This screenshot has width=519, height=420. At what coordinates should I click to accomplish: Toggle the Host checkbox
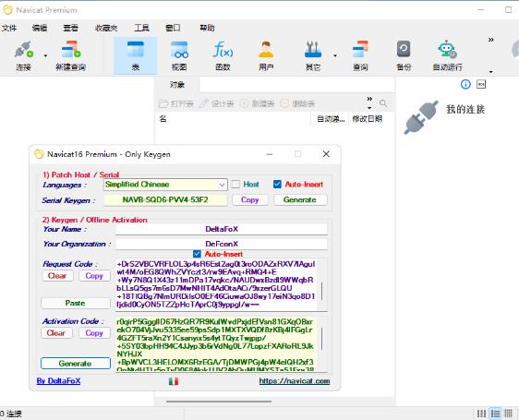(x=235, y=185)
